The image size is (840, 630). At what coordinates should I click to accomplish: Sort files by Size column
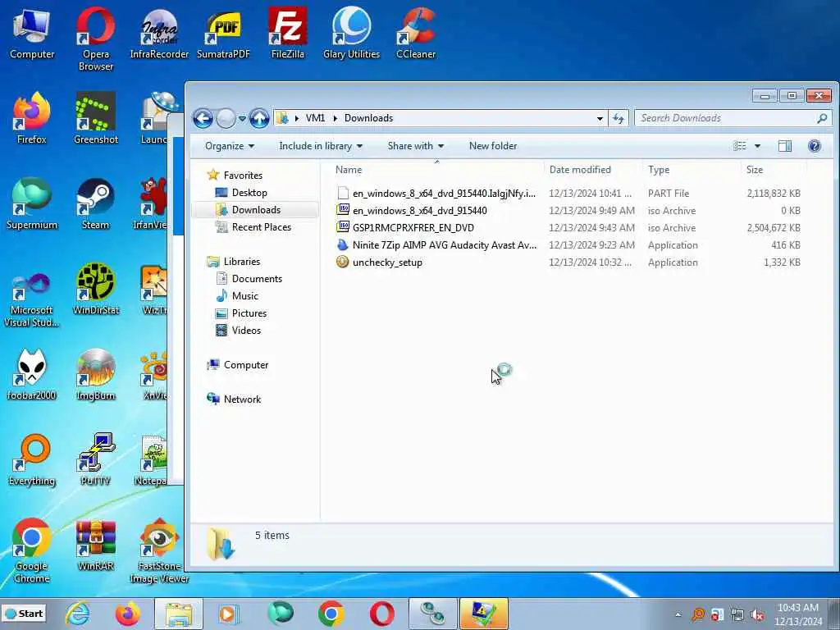pos(755,170)
